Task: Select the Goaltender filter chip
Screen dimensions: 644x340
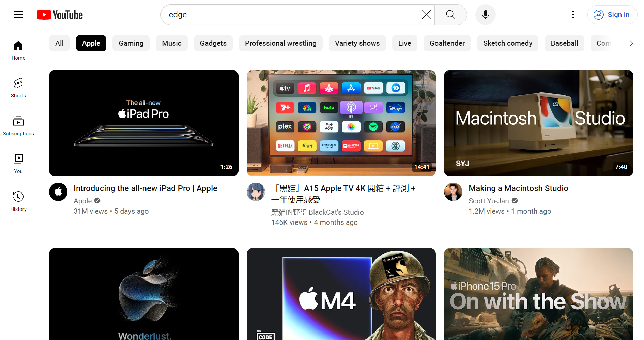Action: (447, 43)
